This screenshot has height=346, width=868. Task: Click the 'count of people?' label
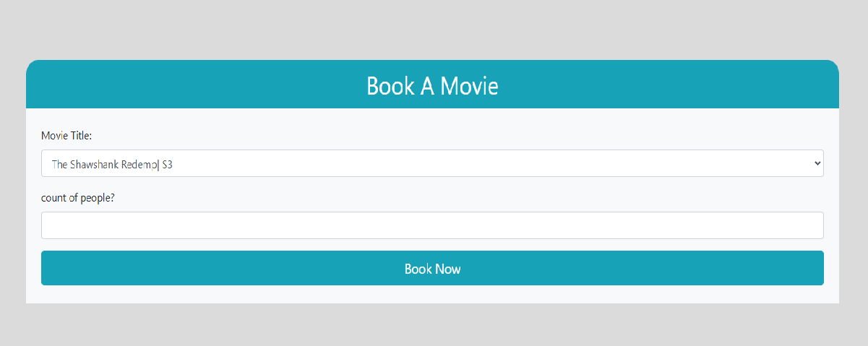click(78, 198)
